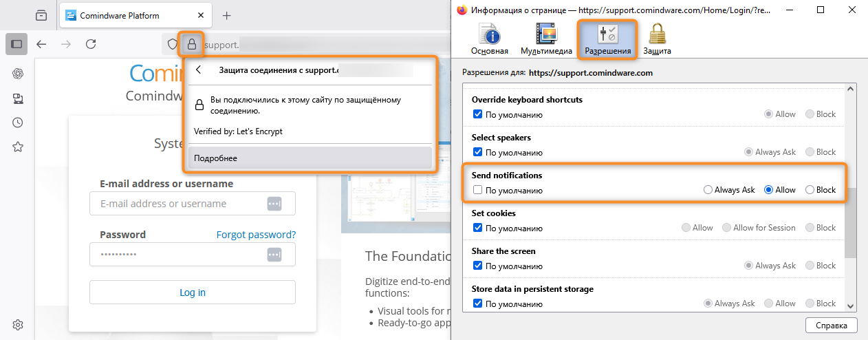
Task: Click Verified by: Let's Encrypt text
Action: pyautogui.click(x=238, y=131)
